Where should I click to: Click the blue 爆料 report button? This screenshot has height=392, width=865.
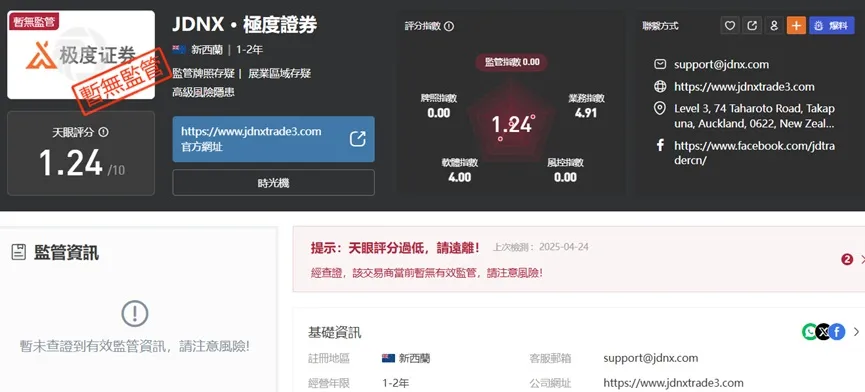tap(831, 25)
